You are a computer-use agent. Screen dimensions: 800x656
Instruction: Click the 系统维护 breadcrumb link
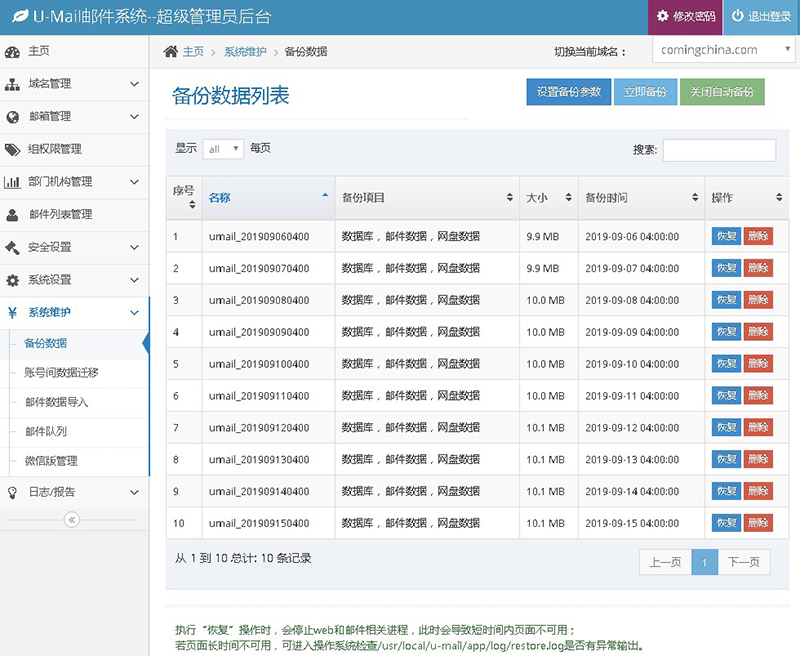click(x=245, y=52)
